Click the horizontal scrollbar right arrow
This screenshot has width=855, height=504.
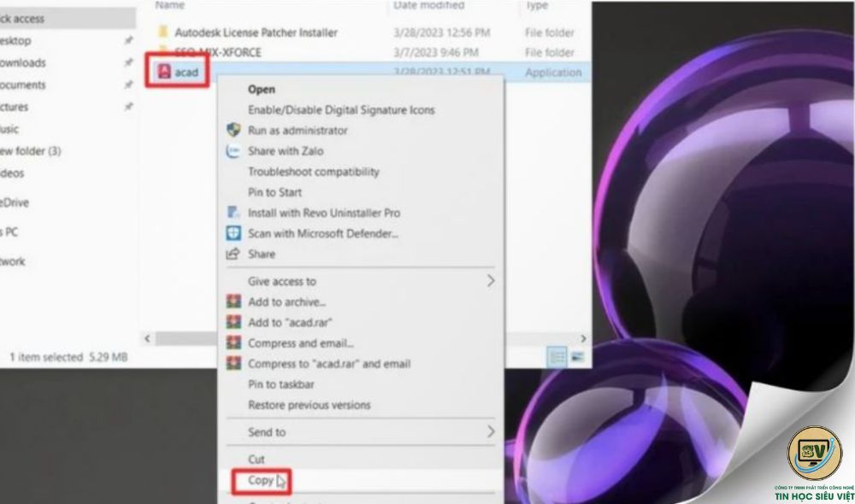583,338
